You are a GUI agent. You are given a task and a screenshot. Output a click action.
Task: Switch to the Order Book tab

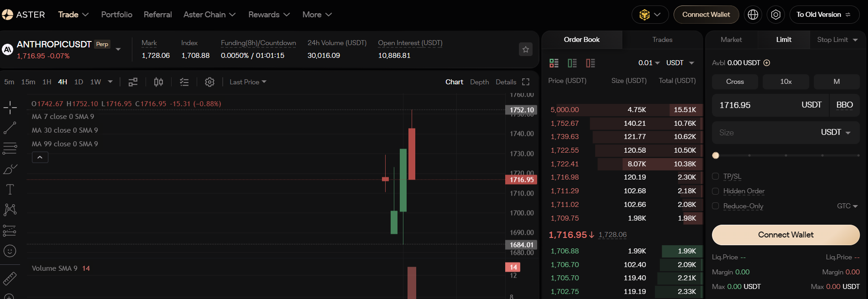582,40
